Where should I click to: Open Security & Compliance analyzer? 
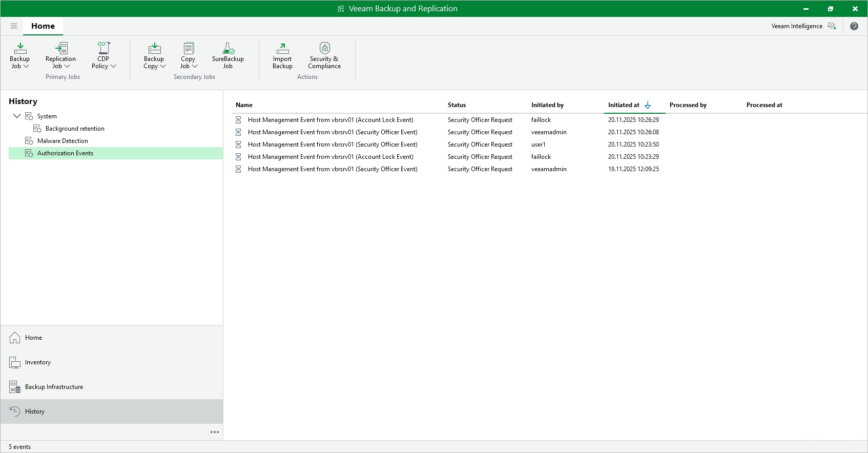click(324, 55)
